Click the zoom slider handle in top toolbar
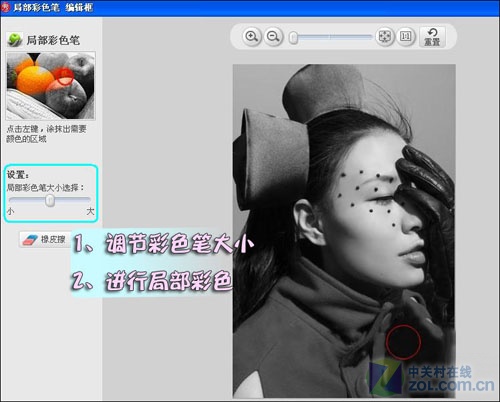 293,38
